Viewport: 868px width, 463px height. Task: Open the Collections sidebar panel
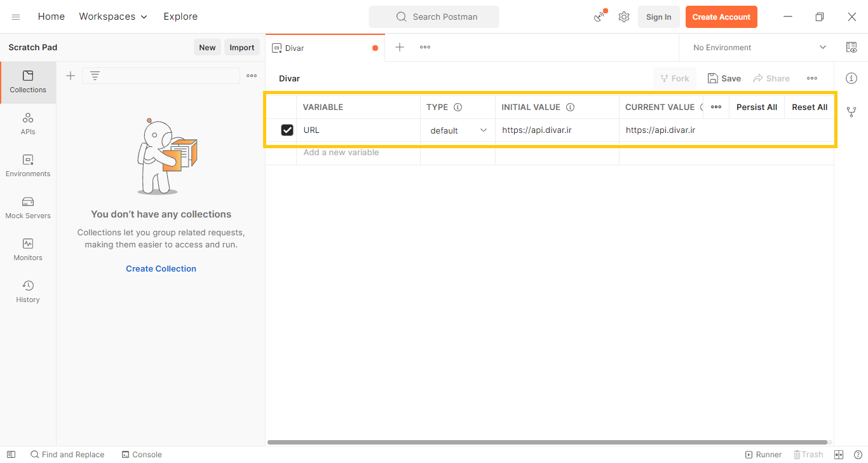[x=28, y=83]
